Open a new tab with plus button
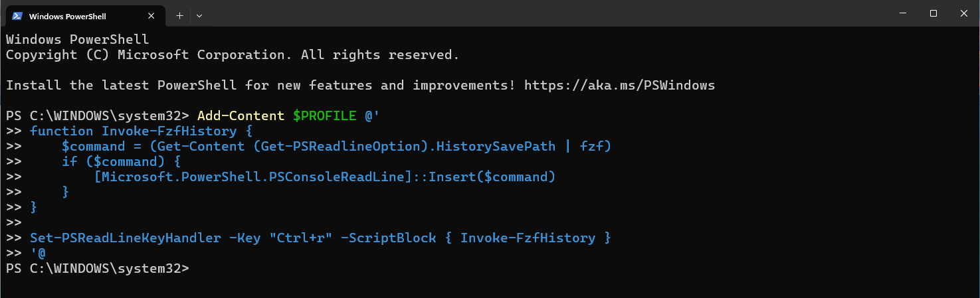The image size is (980, 298). [x=179, y=15]
